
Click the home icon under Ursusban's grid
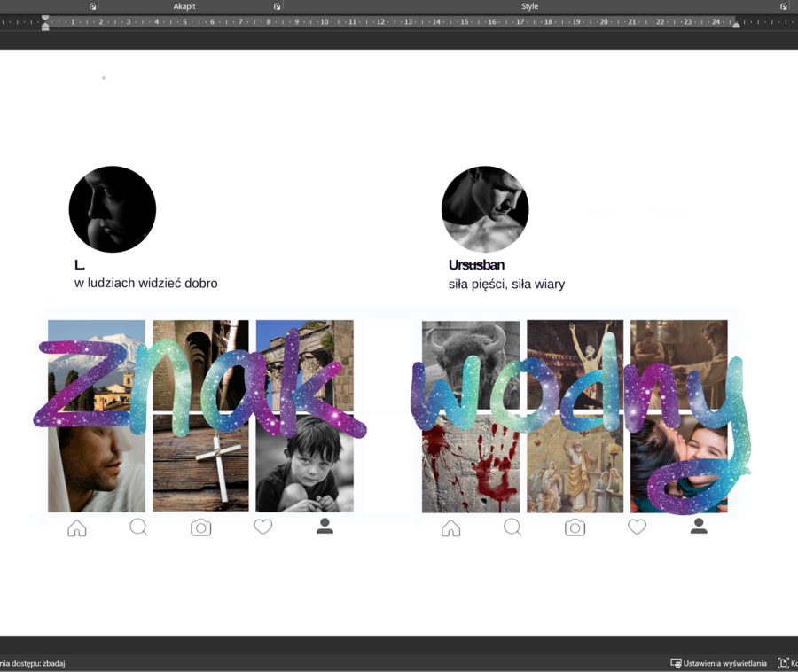451,527
